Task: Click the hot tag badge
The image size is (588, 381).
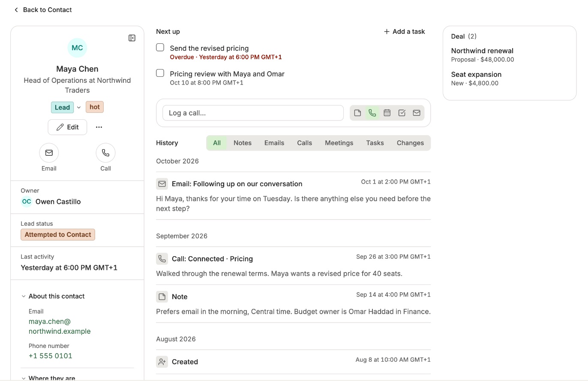Action: [95, 107]
